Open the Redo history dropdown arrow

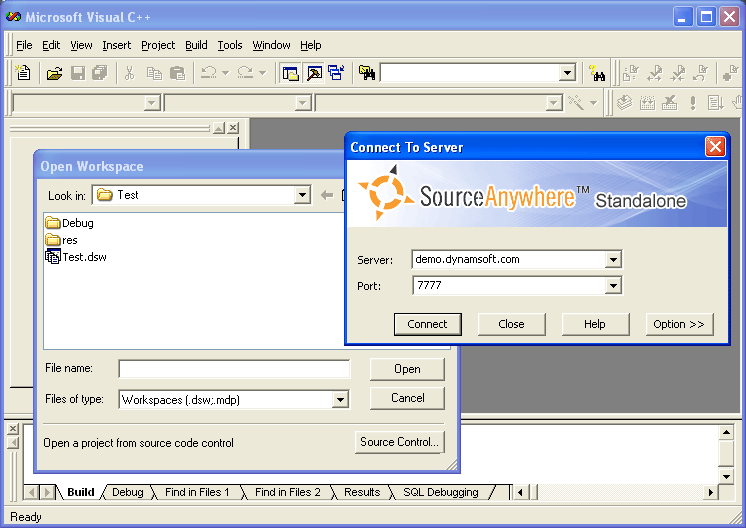click(x=263, y=73)
